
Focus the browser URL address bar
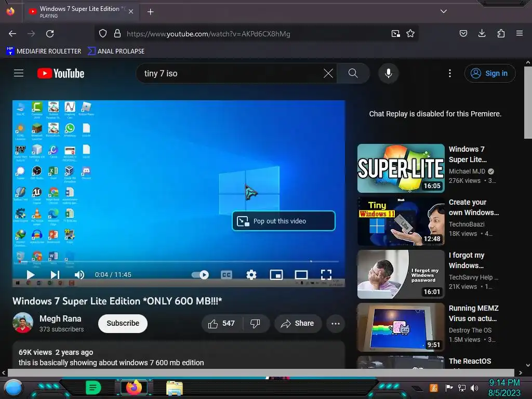pos(256,34)
